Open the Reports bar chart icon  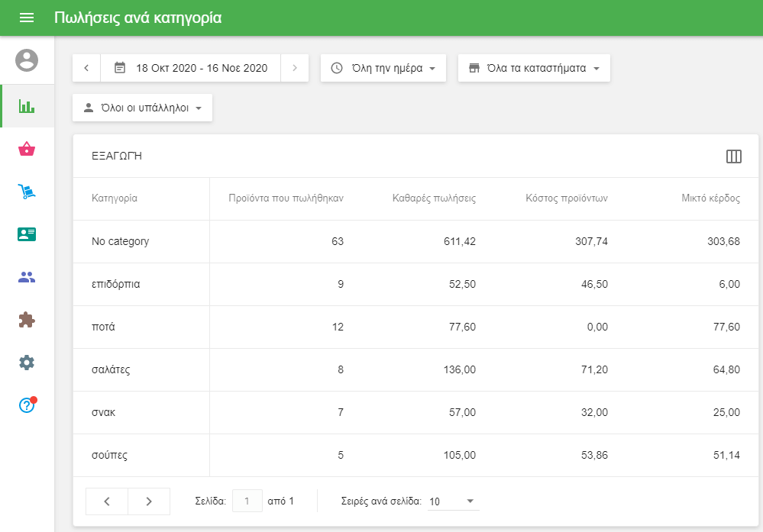27,106
